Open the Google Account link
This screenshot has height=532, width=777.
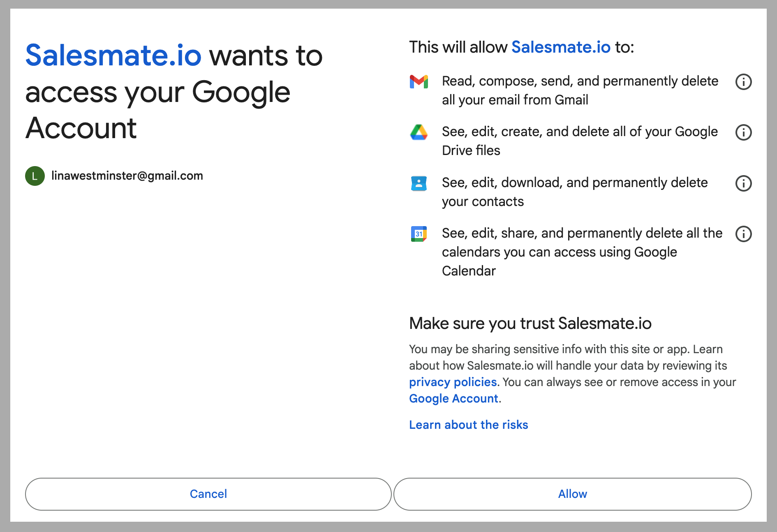(453, 398)
